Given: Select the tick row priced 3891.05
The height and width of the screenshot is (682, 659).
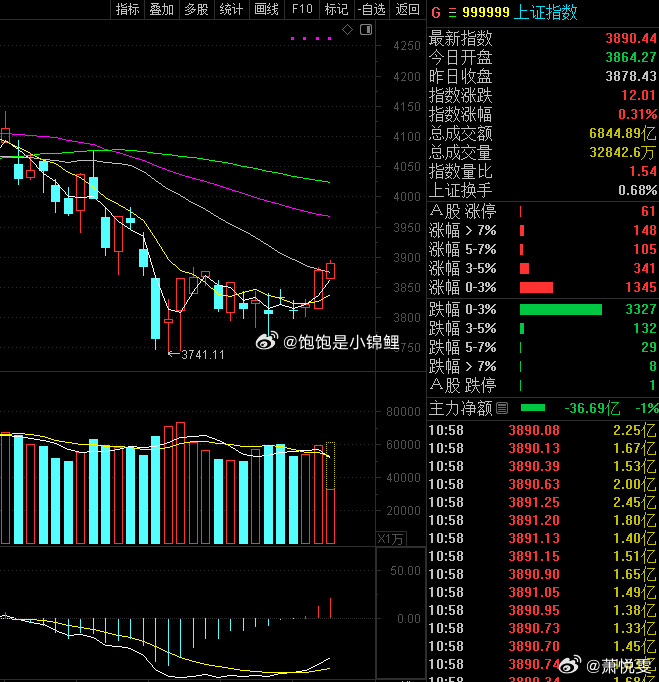Looking at the screenshot, I should point(542,592).
